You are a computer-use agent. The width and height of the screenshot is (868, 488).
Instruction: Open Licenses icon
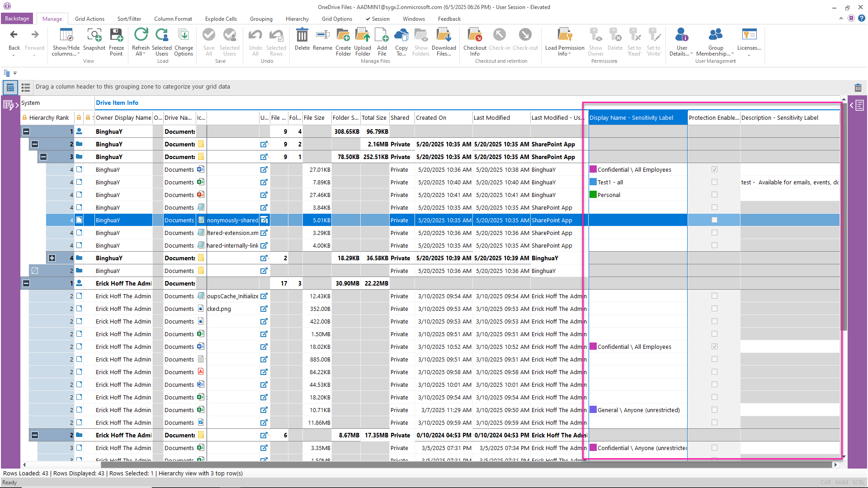point(749,34)
